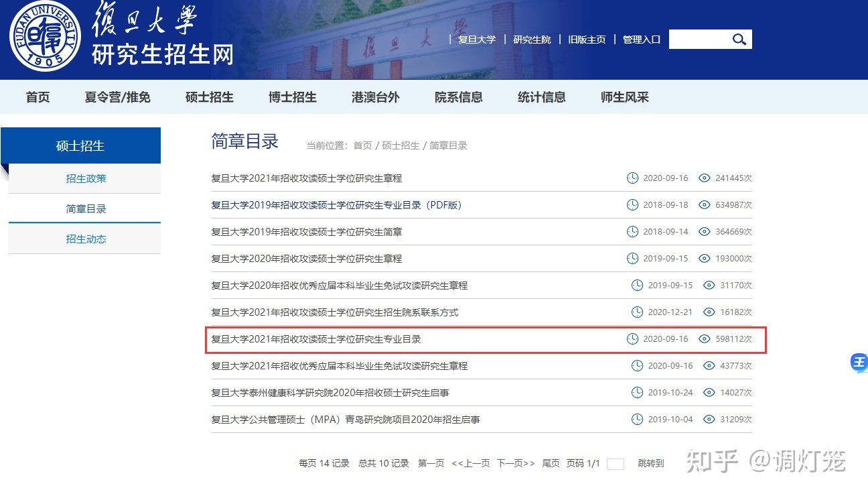Click the search magnifier icon

tap(739, 40)
